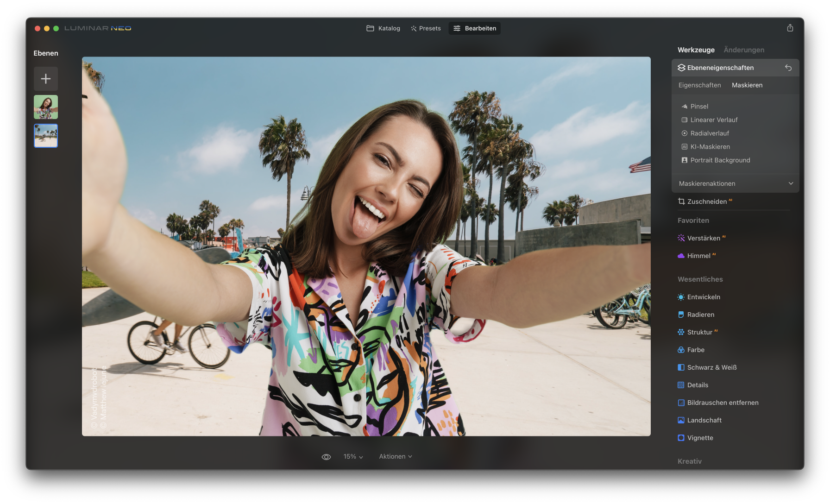Open the Schwarz & Weiß tool
This screenshot has height=504, width=830.
coord(711,367)
